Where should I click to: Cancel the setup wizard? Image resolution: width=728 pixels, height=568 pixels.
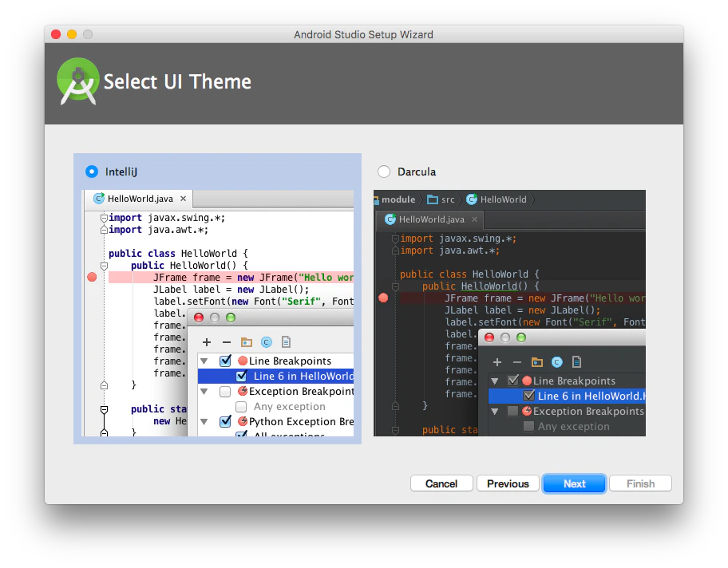(x=441, y=483)
